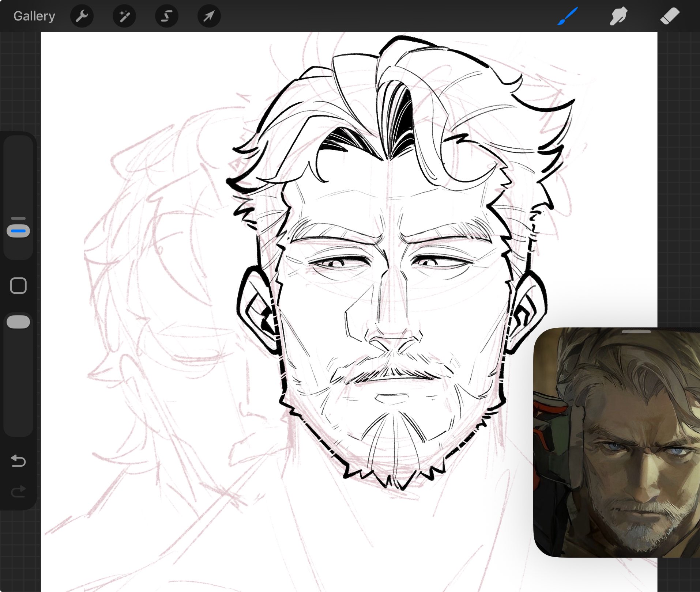Tap the Undo arrow
The height and width of the screenshot is (592, 700).
coord(18,461)
